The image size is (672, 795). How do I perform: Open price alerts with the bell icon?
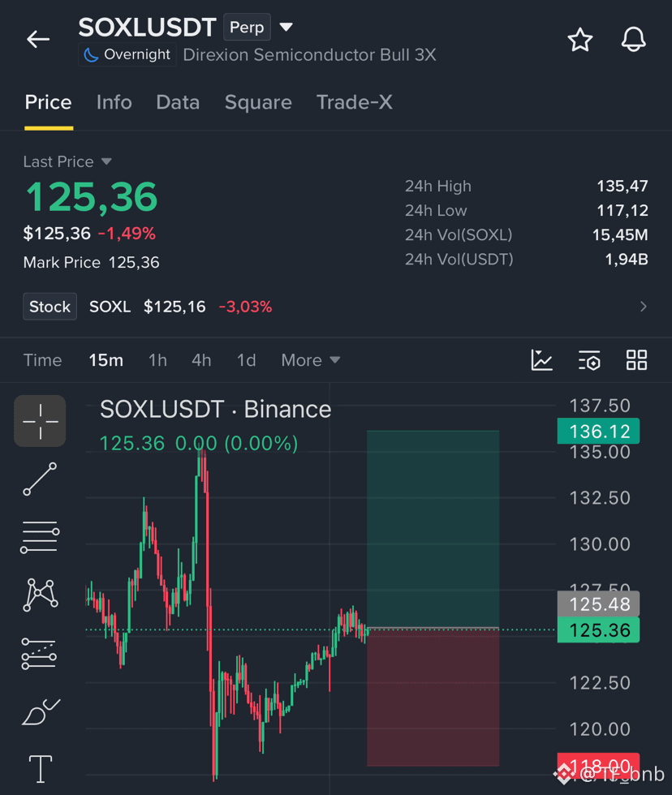(x=634, y=39)
